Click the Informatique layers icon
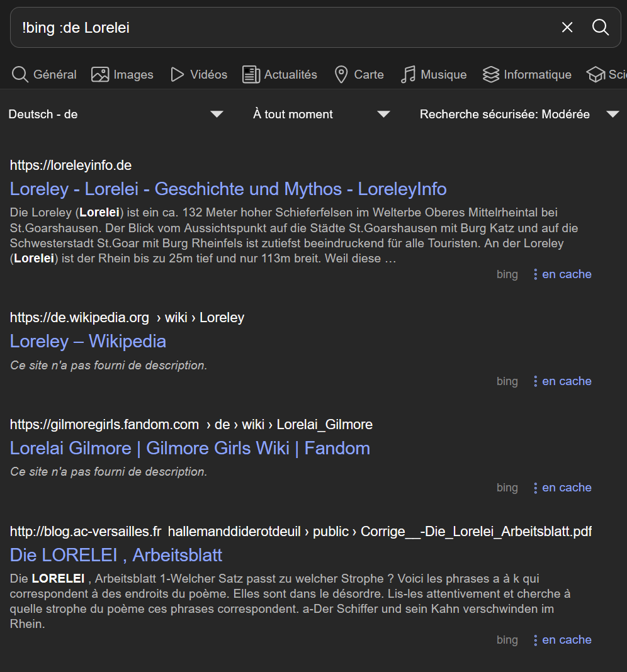This screenshot has width=627, height=672. coord(490,74)
